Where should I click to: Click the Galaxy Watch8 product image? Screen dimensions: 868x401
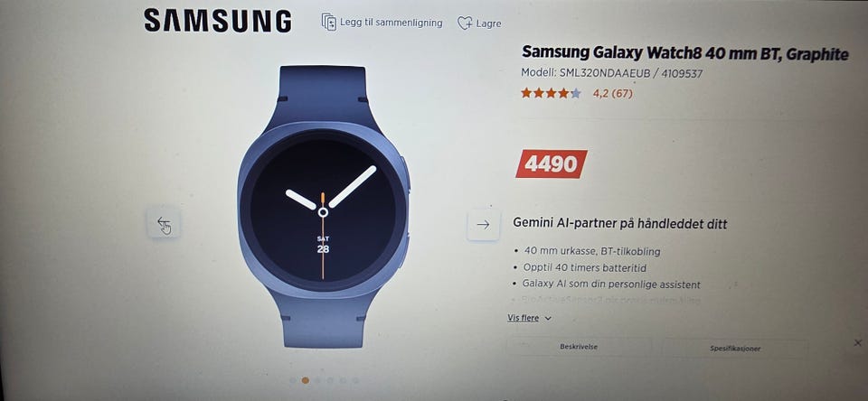point(324,206)
